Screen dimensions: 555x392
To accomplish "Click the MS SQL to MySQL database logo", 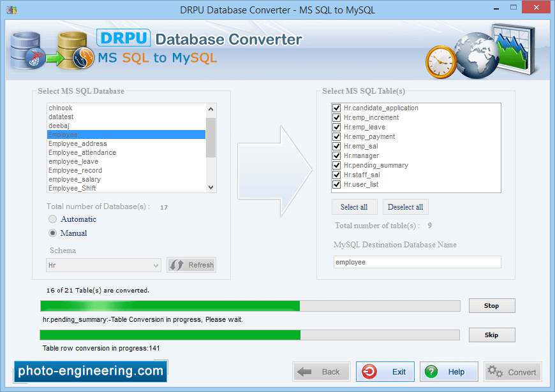I will click(x=52, y=50).
